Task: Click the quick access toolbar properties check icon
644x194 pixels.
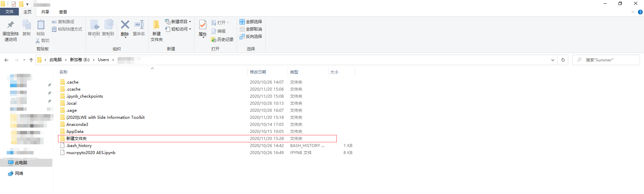Action: click(x=14, y=4)
